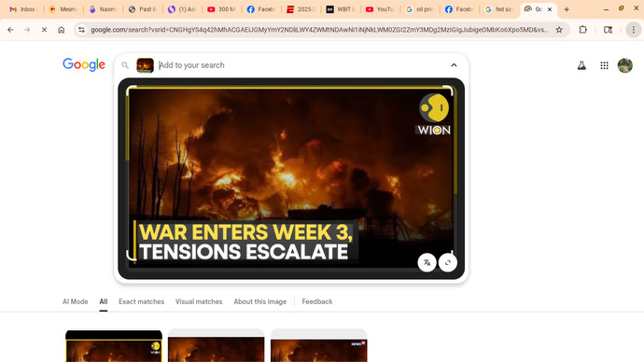Switch to the Mesm browser tab
Image resolution: width=644 pixels, height=362 pixels.
point(63,9)
